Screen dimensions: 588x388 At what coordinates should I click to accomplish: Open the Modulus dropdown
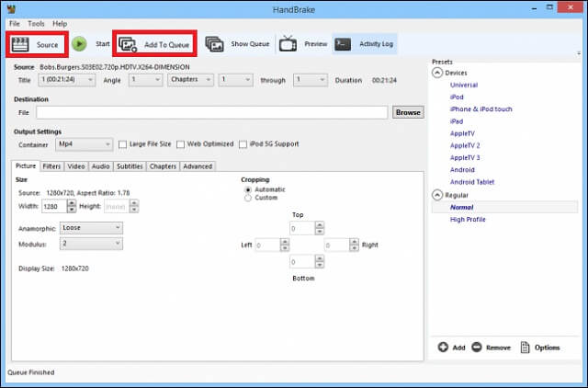tap(91, 244)
